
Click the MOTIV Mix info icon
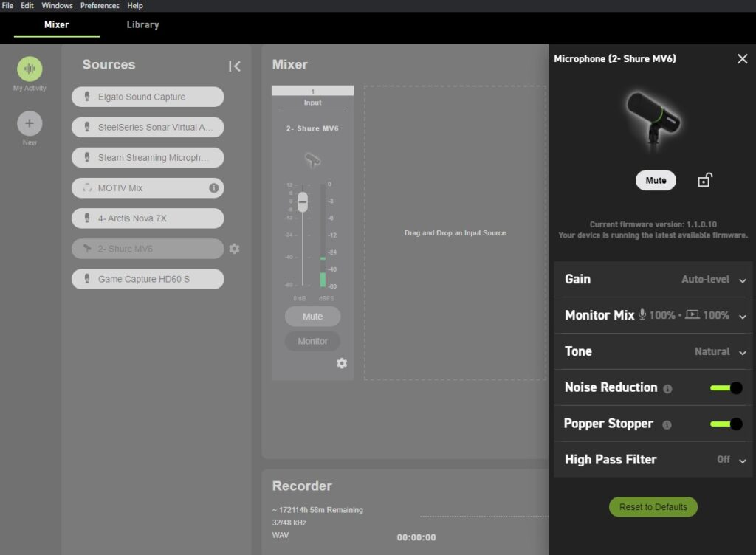[213, 188]
